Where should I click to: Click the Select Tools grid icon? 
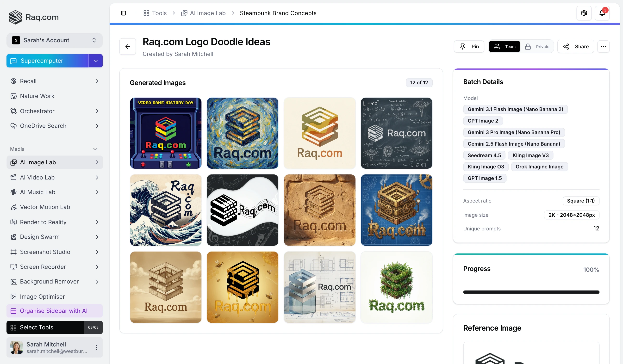coord(13,328)
